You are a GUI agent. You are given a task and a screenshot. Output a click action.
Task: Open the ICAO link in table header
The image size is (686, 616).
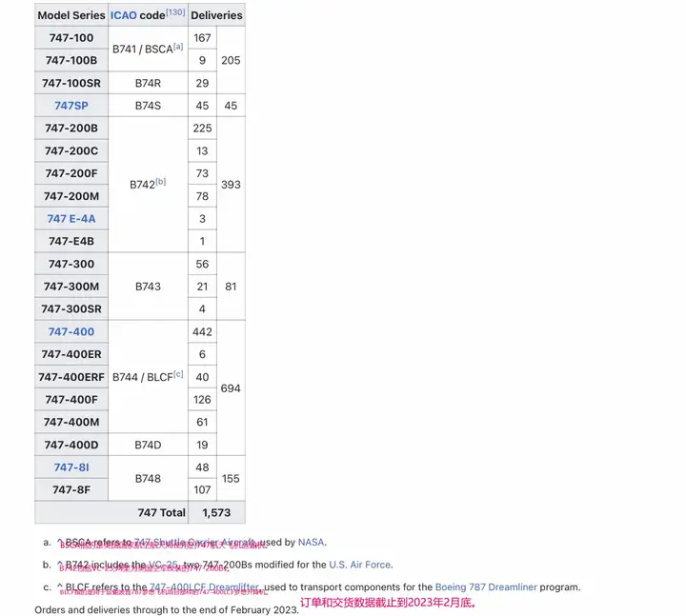click(123, 15)
